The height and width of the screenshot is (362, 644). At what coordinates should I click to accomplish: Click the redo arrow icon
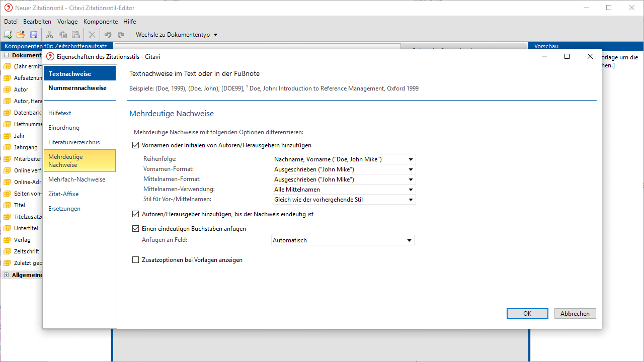pyautogui.click(x=121, y=35)
